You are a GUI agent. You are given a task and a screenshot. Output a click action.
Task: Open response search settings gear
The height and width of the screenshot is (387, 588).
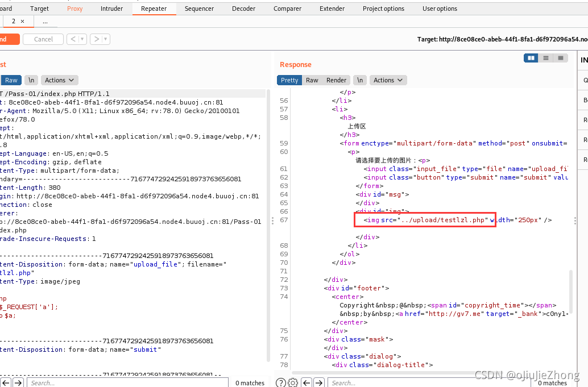(293, 382)
